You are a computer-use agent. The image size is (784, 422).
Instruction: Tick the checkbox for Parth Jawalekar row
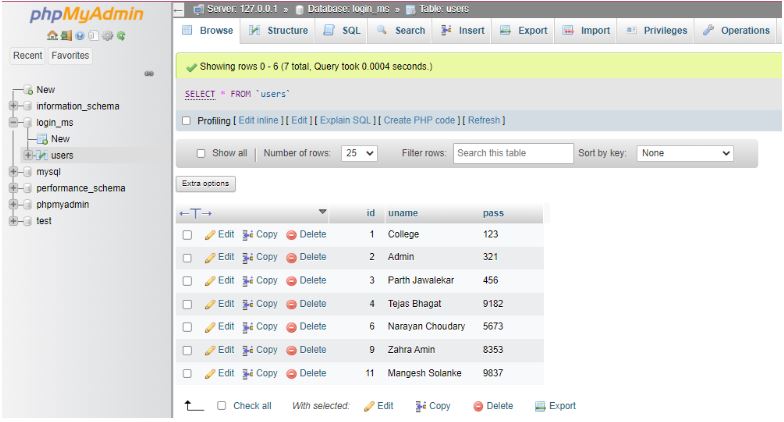pyautogui.click(x=186, y=280)
